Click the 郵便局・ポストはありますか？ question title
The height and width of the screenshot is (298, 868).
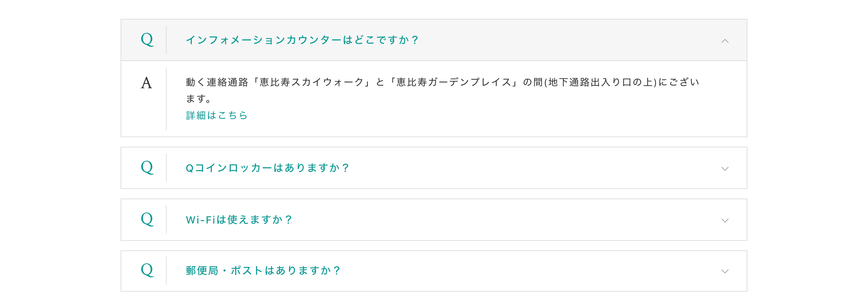tap(263, 271)
